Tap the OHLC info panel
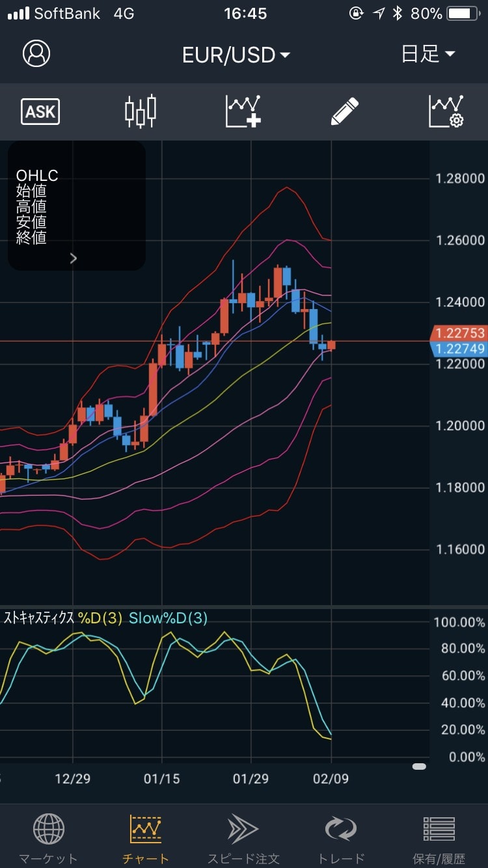Viewport: 488px width, 868px height. pos(77,206)
